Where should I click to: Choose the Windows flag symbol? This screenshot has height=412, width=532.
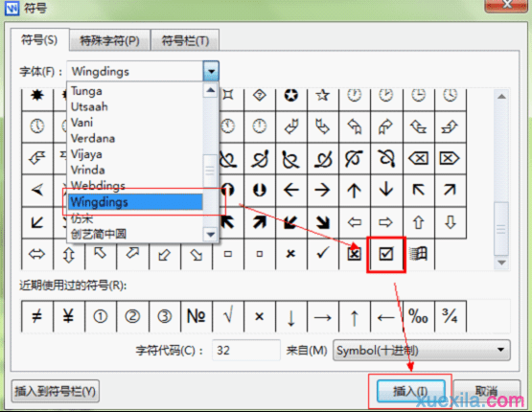[418, 254]
